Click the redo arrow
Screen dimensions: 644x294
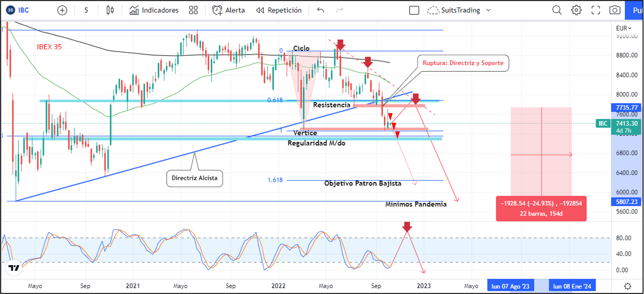tap(340, 10)
